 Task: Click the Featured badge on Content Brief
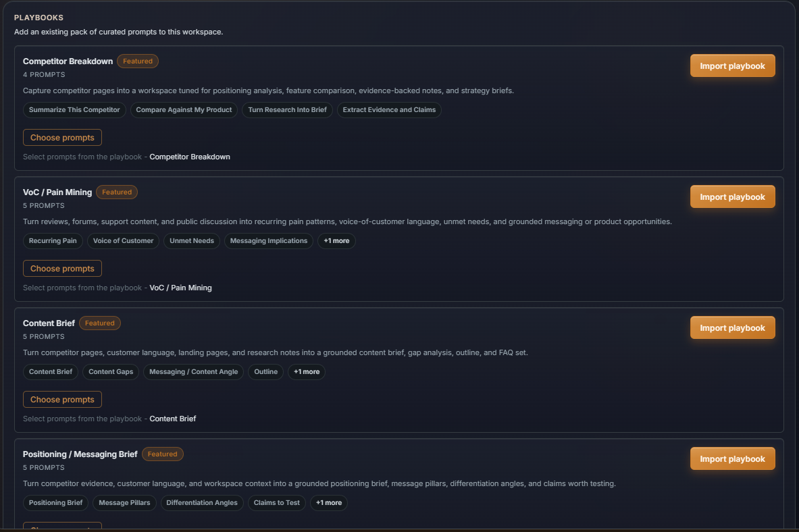[100, 323]
